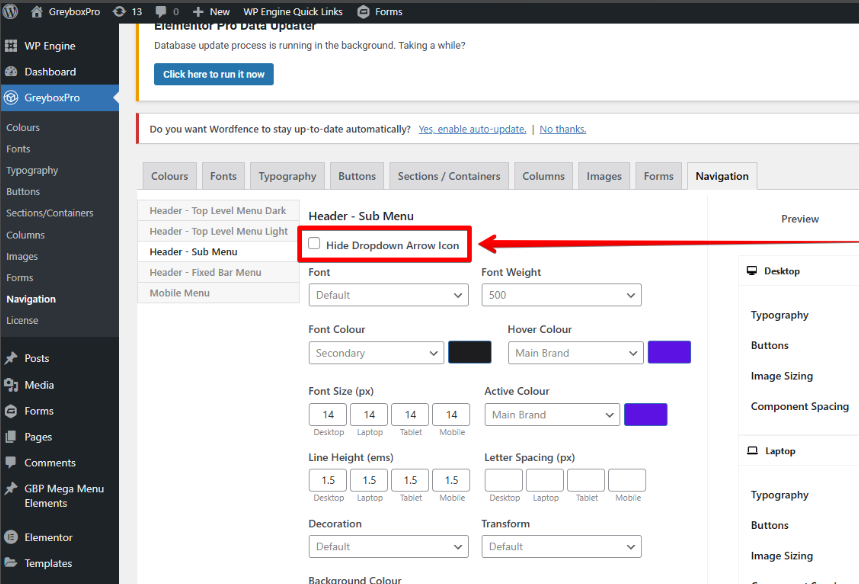Tick the Hide Dropdown Arrow Icon checkbox
The image size is (859, 584).
pos(314,243)
